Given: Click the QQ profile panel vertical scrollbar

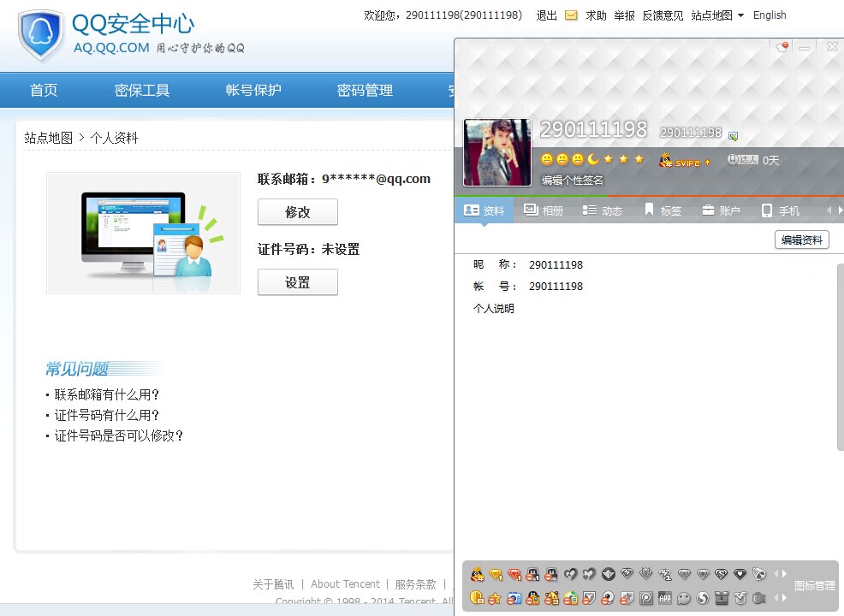Looking at the screenshot, I should pos(841,358).
